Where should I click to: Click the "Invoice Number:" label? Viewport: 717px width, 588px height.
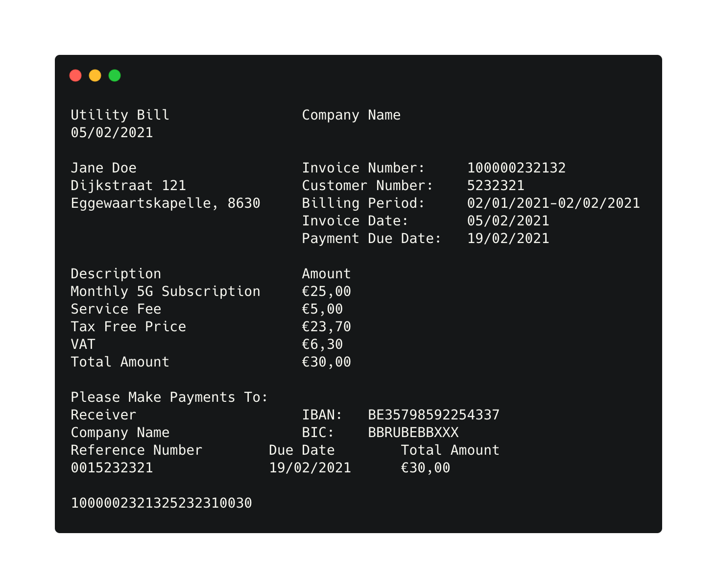pyautogui.click(x=363, y=168)
